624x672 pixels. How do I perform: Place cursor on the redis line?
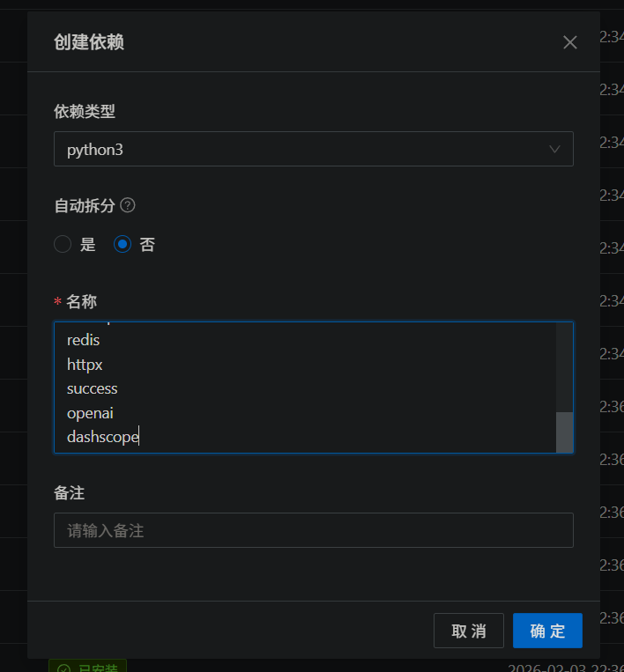click(x=84, y=339)
